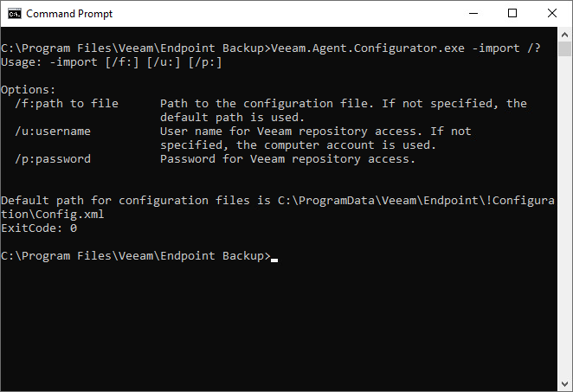
Task: Click the "ExitCode: 0" output line
Action: (39, 228)
